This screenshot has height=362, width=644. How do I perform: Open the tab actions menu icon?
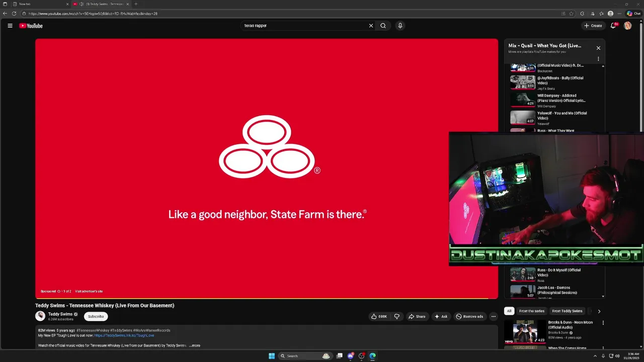click(5, 4)
